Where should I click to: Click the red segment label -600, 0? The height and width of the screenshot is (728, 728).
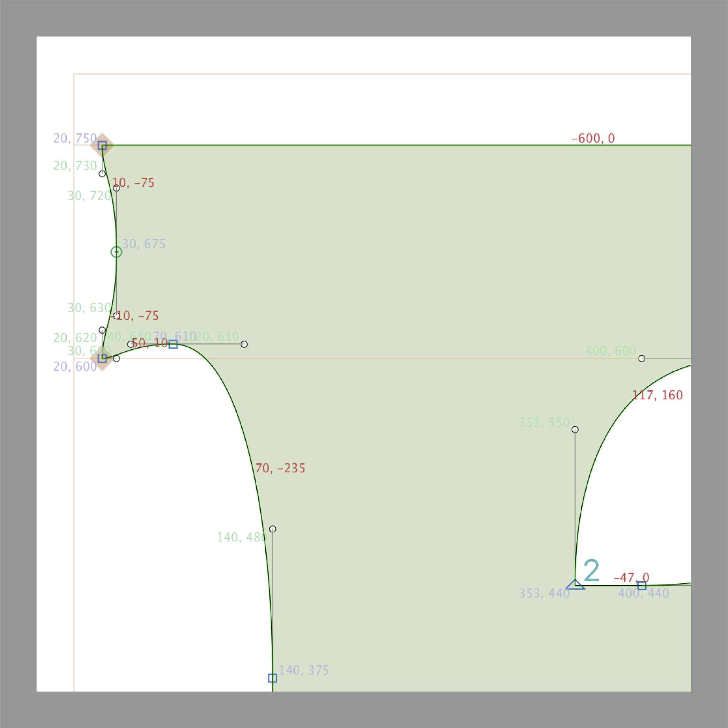point(593,139)
